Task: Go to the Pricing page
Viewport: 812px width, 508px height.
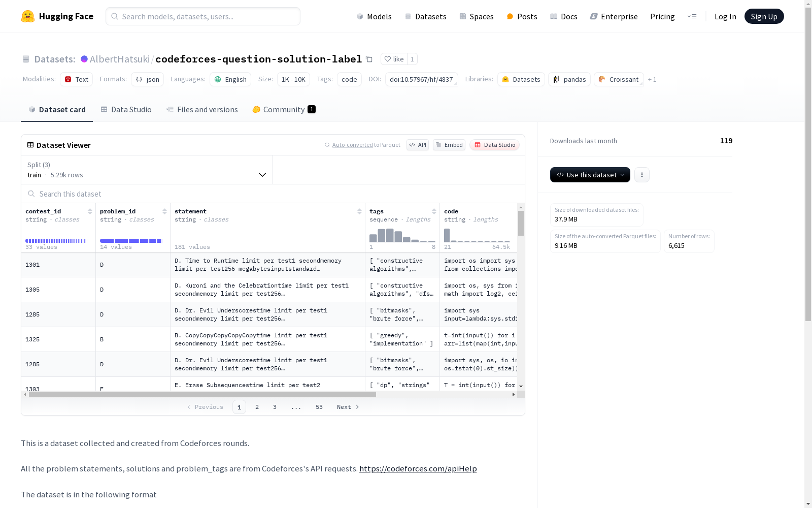Action: 662,16
